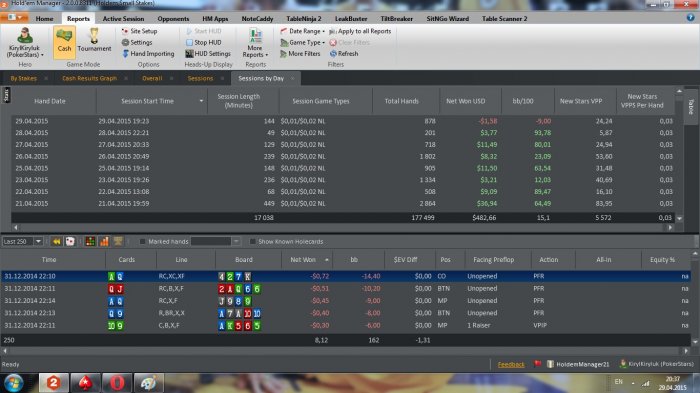Toggle Marked hands checkbox
This screenshot has height=393, width=700.
[142, 242]
